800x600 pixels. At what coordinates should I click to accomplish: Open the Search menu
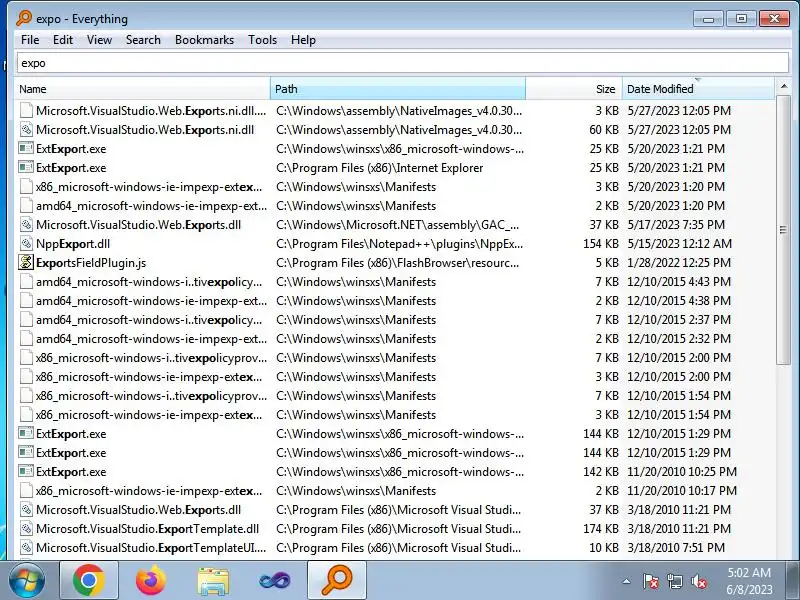[143, 40]
